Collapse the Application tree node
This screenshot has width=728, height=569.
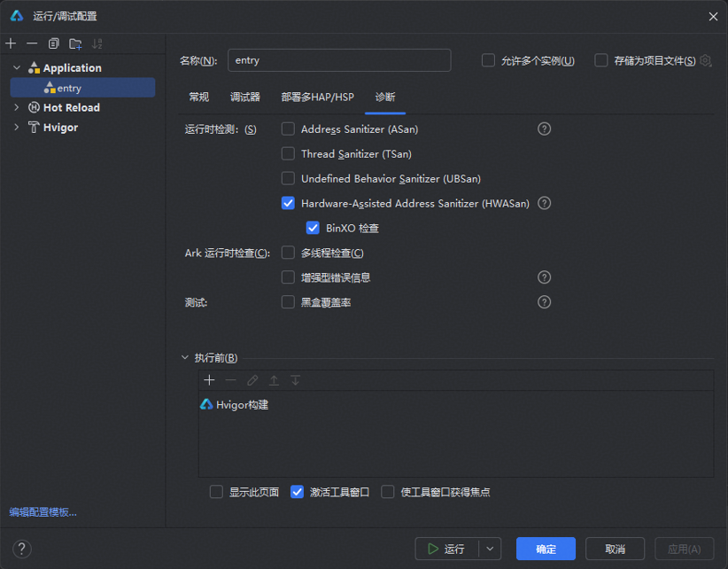[x=17, y=68]
